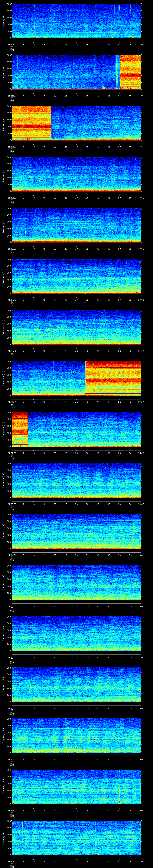Click the 22:00 end time label
This screenshot has width=153, height=868.
pos(141,402)
